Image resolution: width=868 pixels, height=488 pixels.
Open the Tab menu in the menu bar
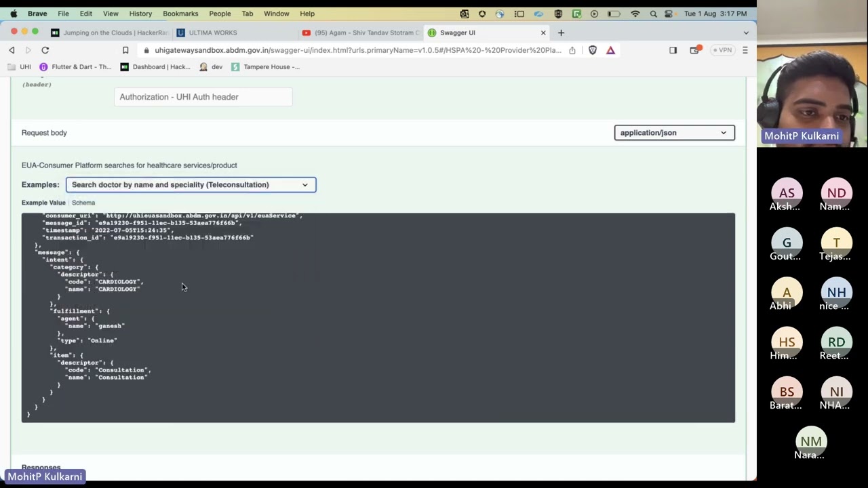tap(248, 14)
